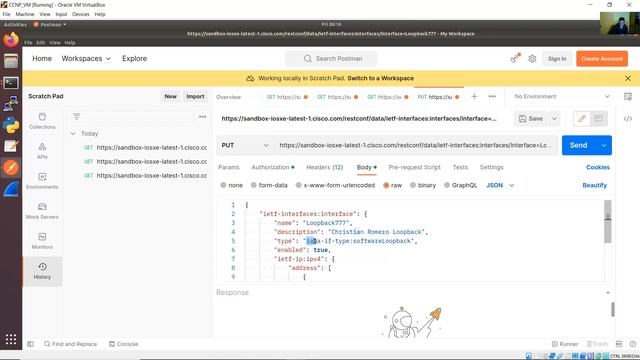Open the code snippet panel icon
Image resolution: width=640 pixels, height=360 pixels.
click(628, 119)
